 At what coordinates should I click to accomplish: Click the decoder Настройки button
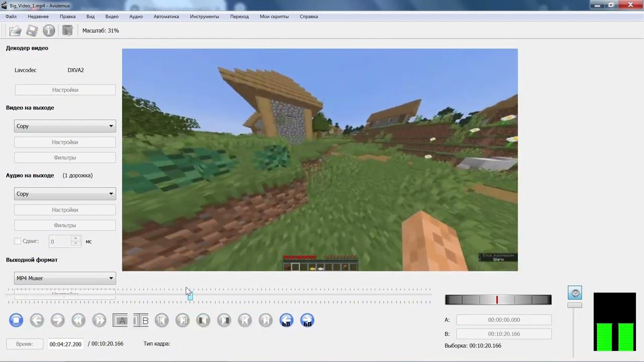click(x=65, y=90)
